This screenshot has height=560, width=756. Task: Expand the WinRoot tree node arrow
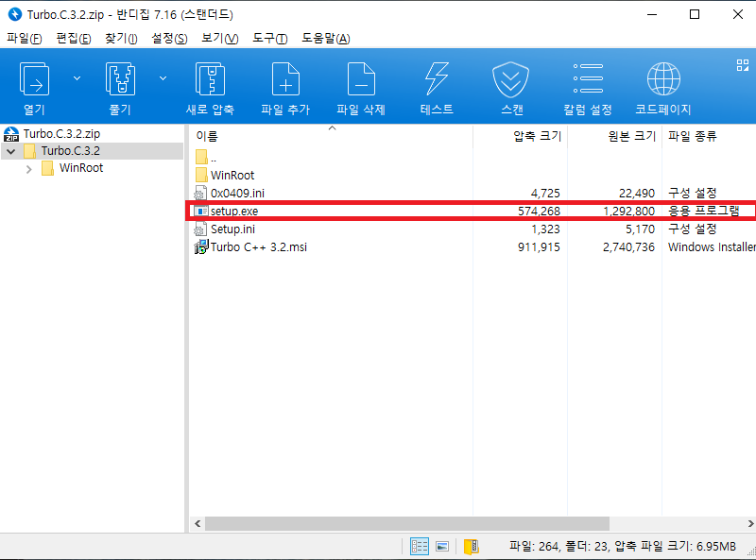(x=29, y=169)
